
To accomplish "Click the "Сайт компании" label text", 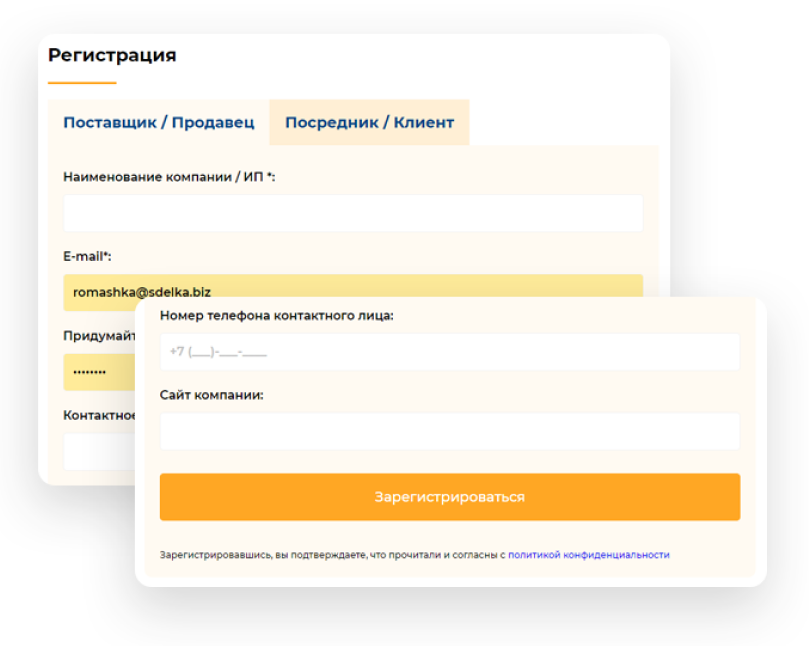I will [x=209, y=394].
